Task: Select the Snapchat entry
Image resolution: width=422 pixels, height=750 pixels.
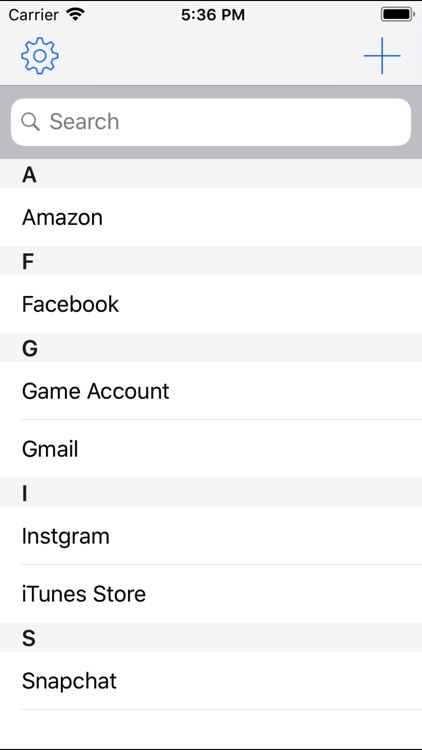Action: click(x=211, y=681)
